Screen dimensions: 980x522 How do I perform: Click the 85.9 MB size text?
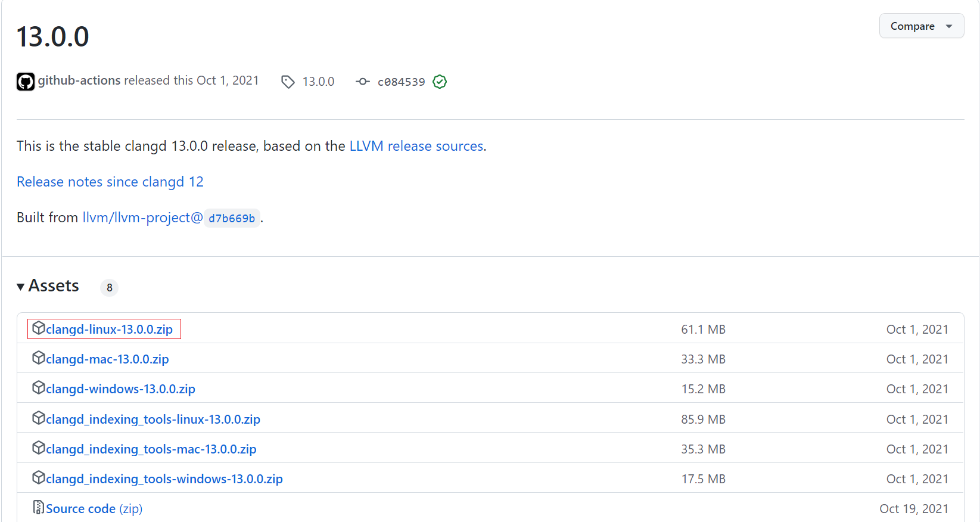(703, 420)
